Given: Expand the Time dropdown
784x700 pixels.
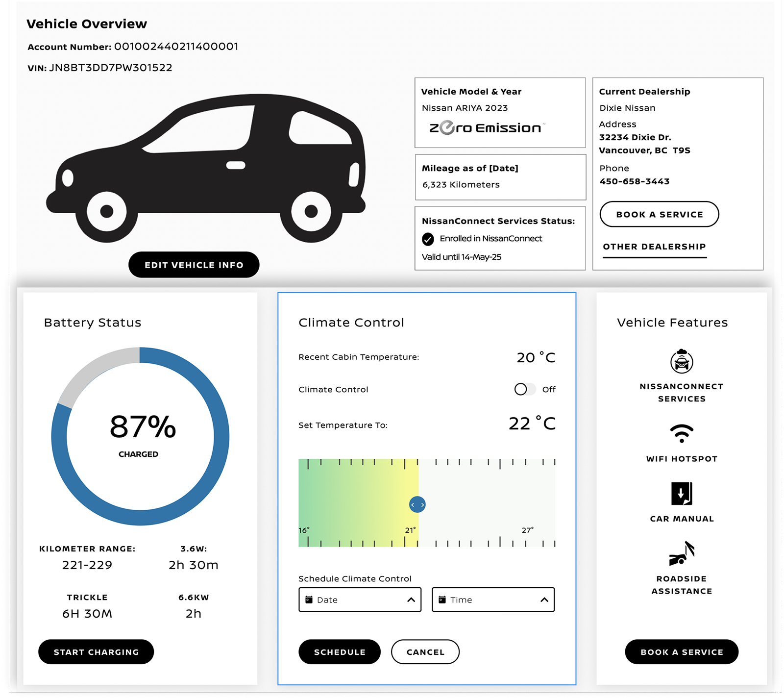Looking at the screenshot, I should 544,599.
